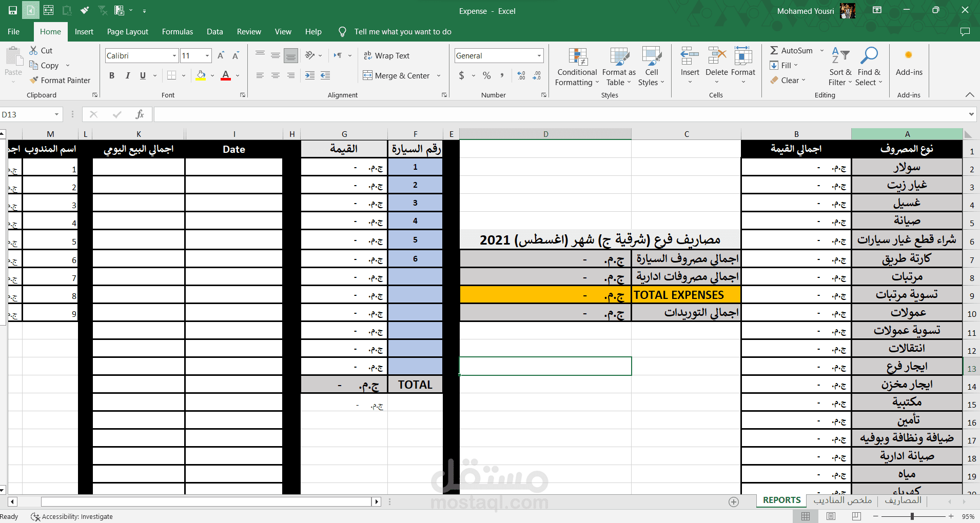This screenshot has width=980, height=523.
Task: Increase font size with the large A icon
Action: click(221, 55)
